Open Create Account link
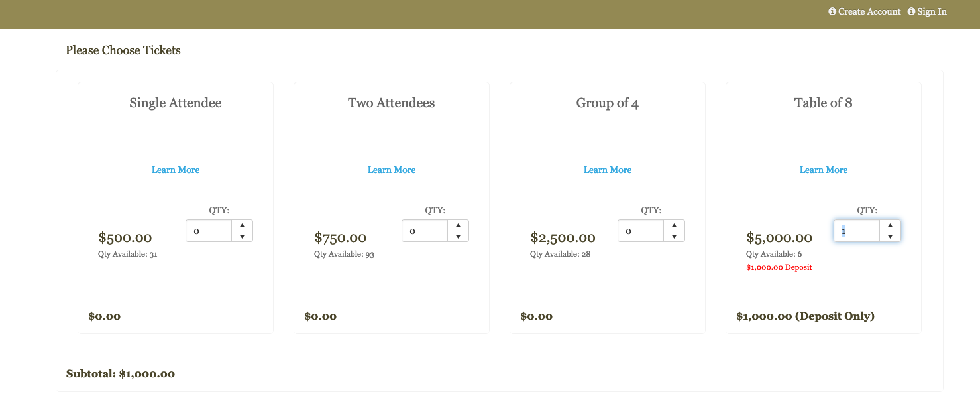Screen dimensions: 980x415 click(869, 11)
